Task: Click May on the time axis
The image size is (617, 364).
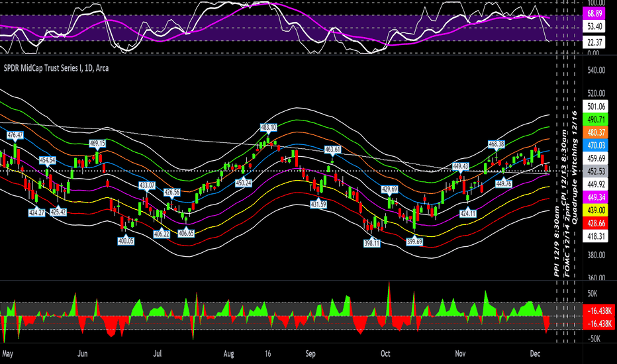Action: pos(7,354)
